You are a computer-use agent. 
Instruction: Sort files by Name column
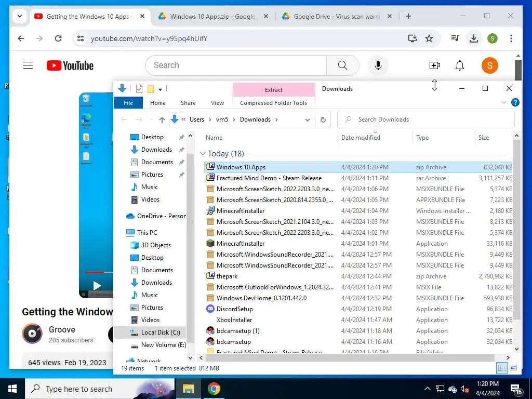pos(214,137)
